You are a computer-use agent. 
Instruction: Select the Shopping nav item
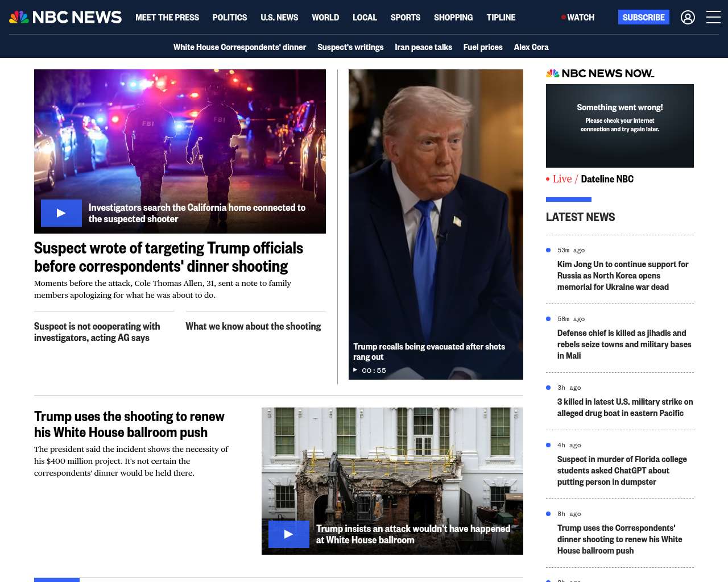pyautogui.click(x=453, y=18)
